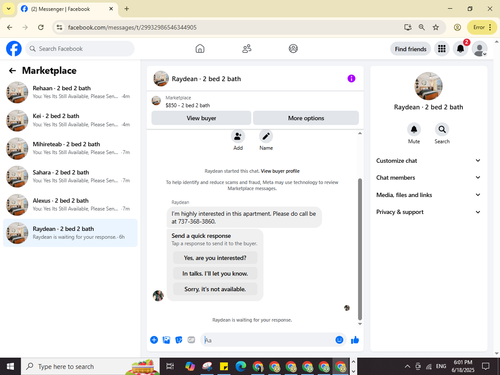The height and width of the screenshot is (375, 500).
Task: Search in conversation using the magnifier icon
Action: [x=442, y=129]
